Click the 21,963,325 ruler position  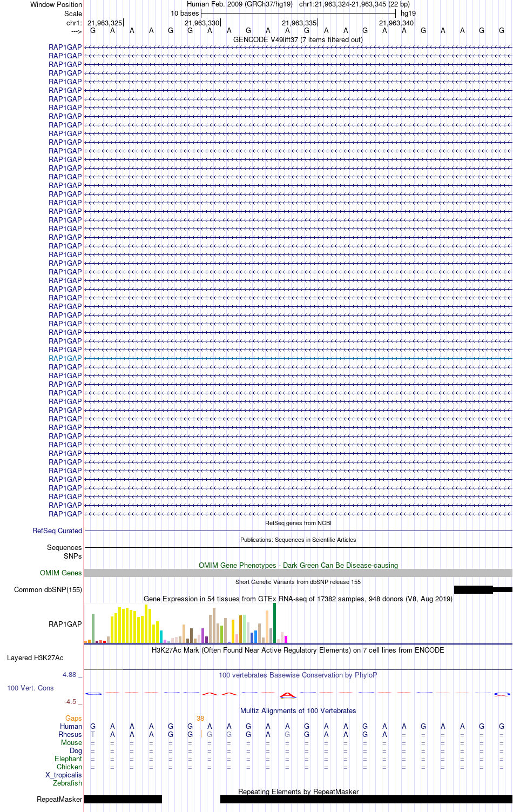pyautogui.click(x=105, y=23)
